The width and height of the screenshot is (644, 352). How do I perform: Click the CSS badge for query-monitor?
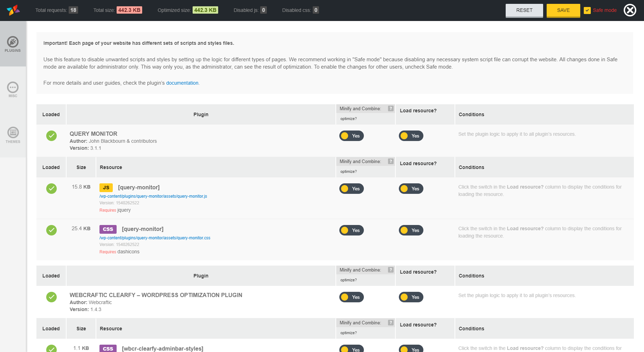(108, 229)
